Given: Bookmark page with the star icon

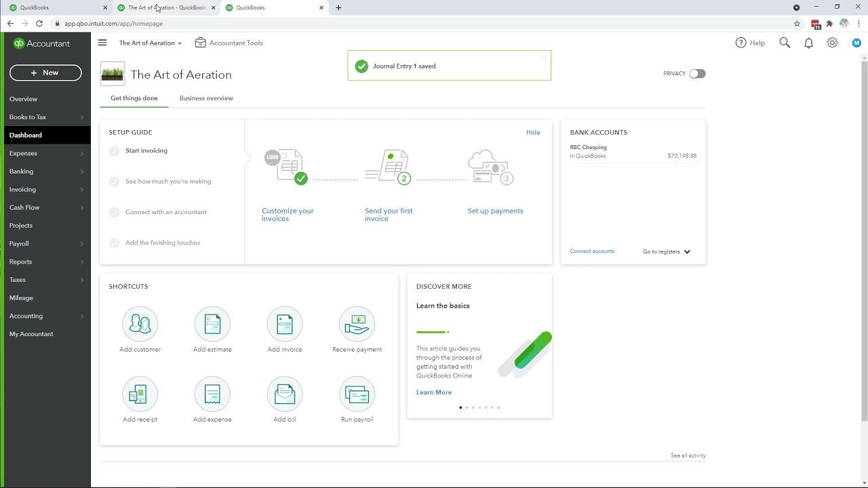Looking at the screenshot, I should coord(797,24).
